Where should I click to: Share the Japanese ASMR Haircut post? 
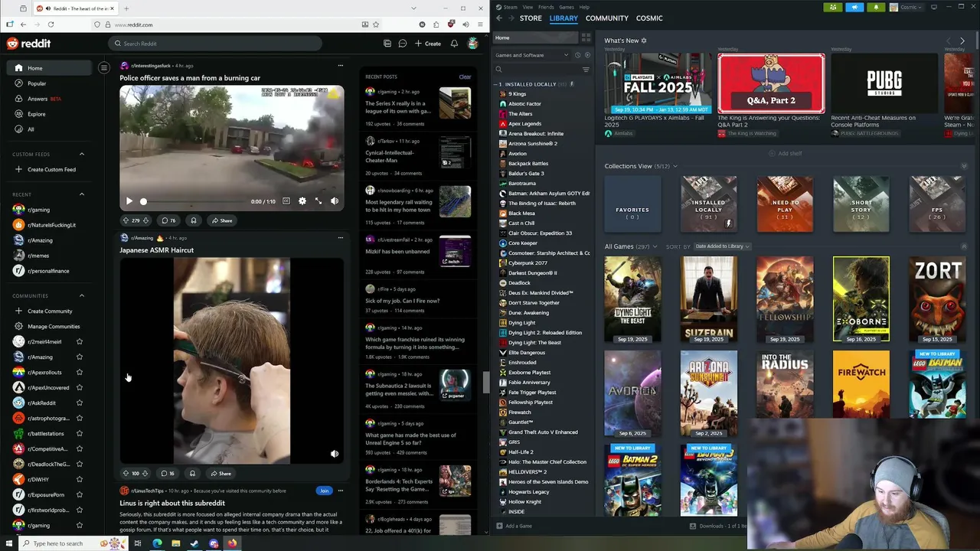click(x=221, y=474)
